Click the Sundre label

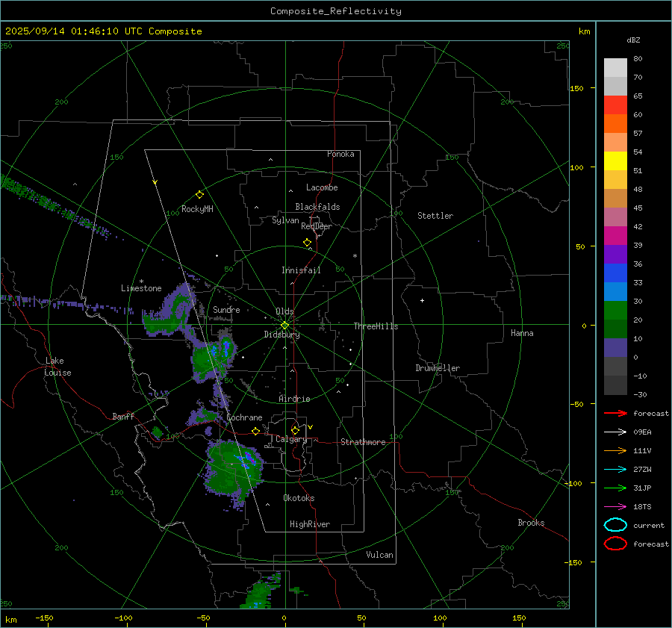pos(226,310)
